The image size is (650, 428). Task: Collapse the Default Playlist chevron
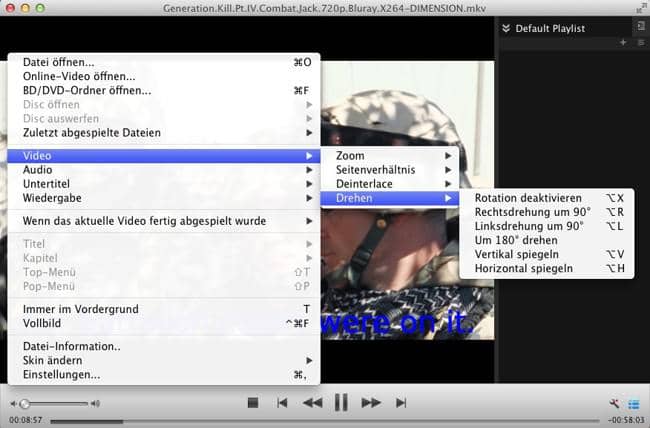pyautogui.click(x=506, y=28)
